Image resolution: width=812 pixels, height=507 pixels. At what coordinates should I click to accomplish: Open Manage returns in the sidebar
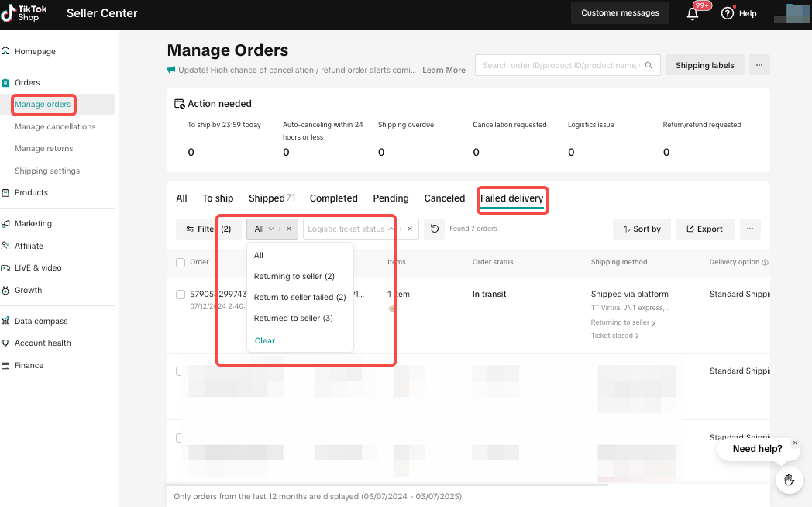coord(44,148)
